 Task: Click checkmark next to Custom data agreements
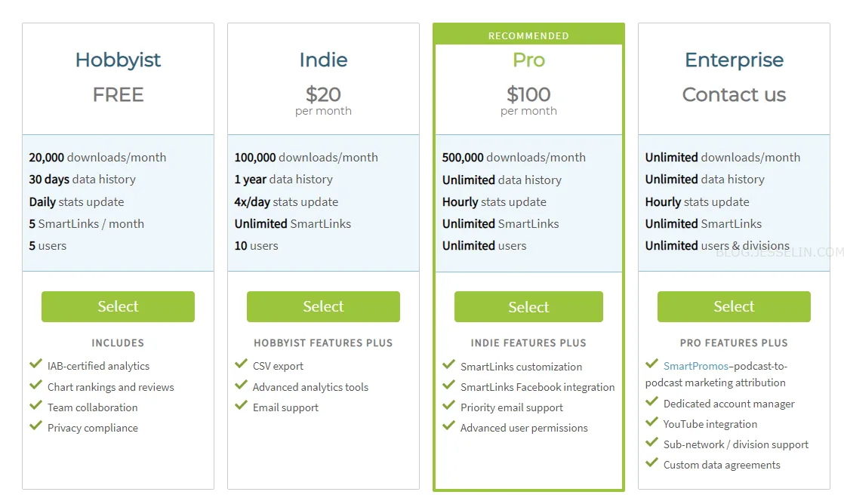651,463
